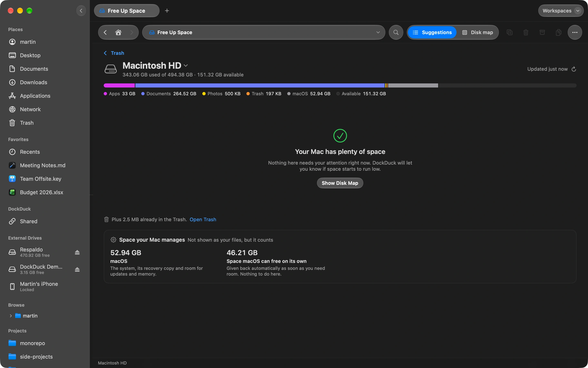Open Network in the sidebar
This screenshot has width=588, height=368.
(45, 109)
